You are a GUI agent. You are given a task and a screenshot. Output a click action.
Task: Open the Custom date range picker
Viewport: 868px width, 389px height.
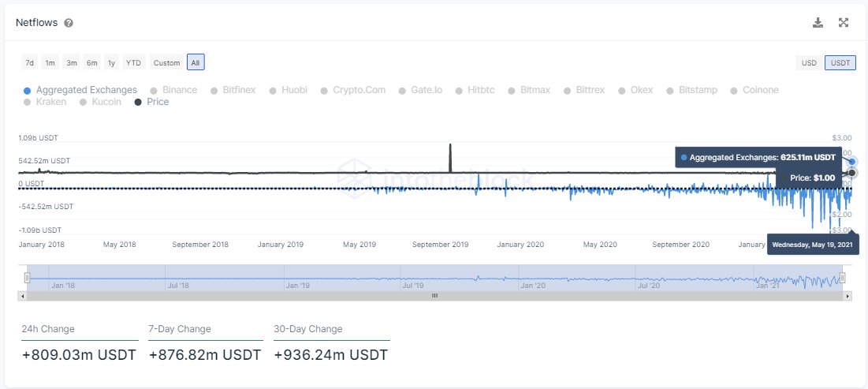click(x=166, y=62)
